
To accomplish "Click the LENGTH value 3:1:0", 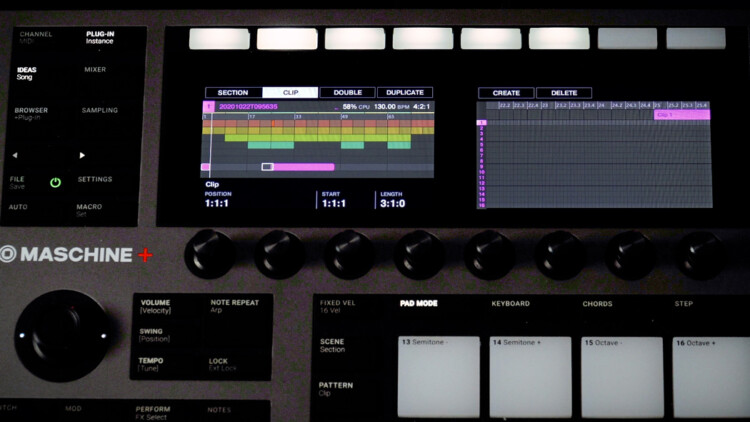I will coord(393,203).
